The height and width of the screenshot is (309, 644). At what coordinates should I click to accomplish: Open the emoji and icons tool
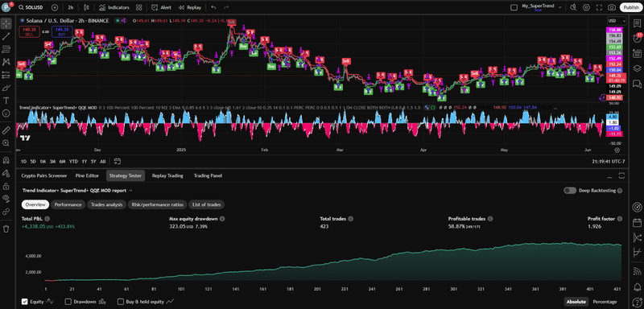coord(6,113)
